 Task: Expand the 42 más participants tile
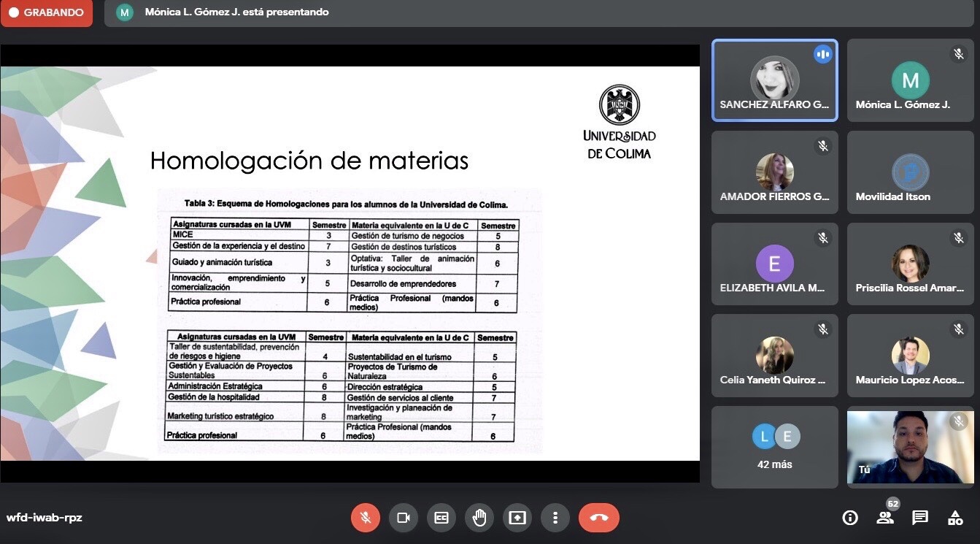(x=774, y=447)
